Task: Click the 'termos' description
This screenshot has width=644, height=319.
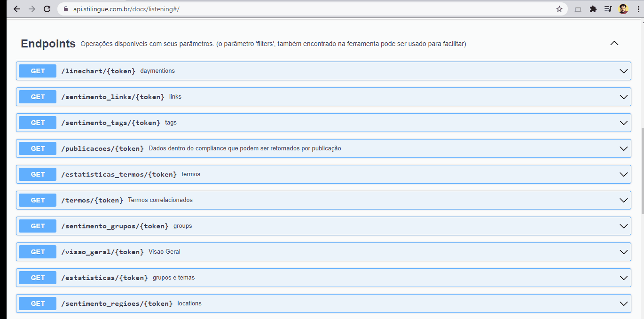Action: (191, 174)
